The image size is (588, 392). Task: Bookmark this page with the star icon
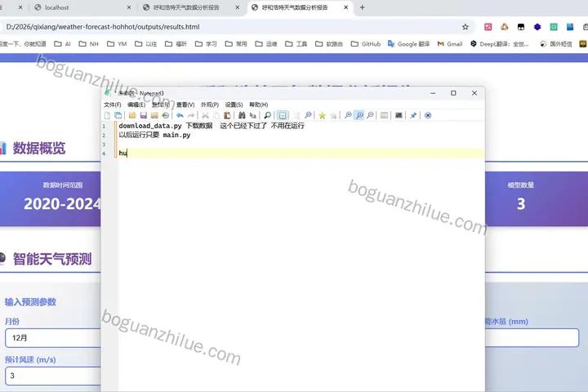[x=465, y=27]
